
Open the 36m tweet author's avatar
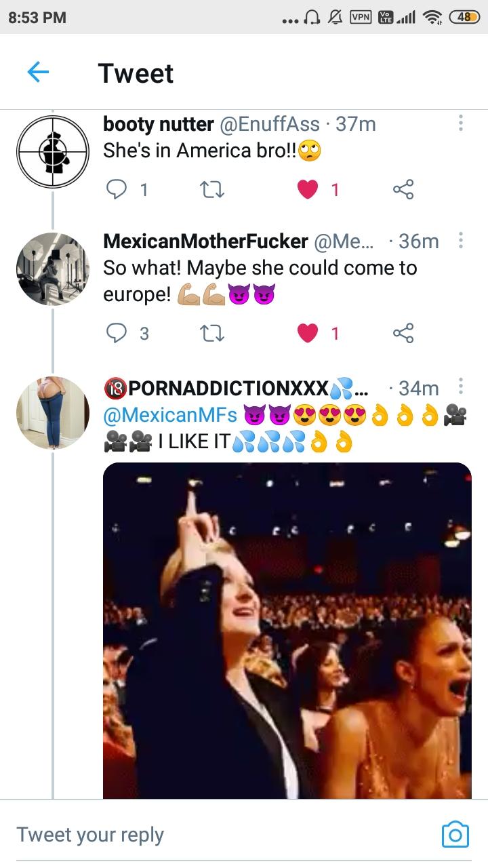pos(53,269)
